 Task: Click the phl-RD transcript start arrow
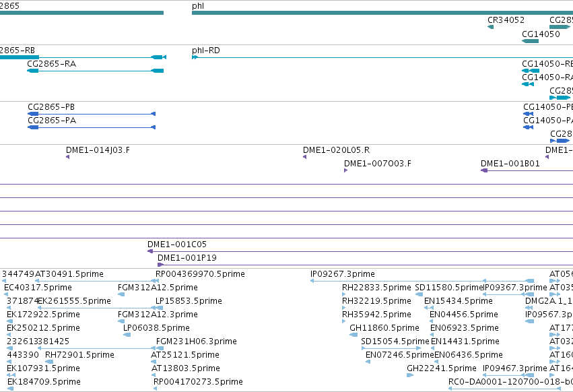point(195,57)
